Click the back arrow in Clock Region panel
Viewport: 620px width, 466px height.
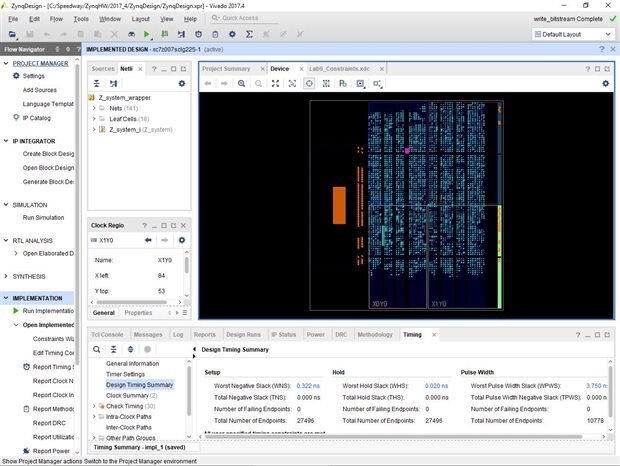148,240
